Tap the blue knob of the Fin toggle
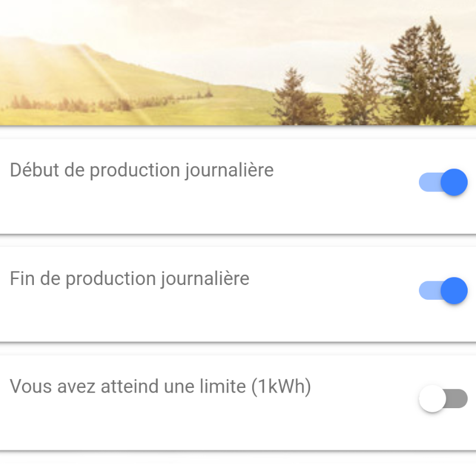This screenshot has width=476, height=476. (454, 290)
